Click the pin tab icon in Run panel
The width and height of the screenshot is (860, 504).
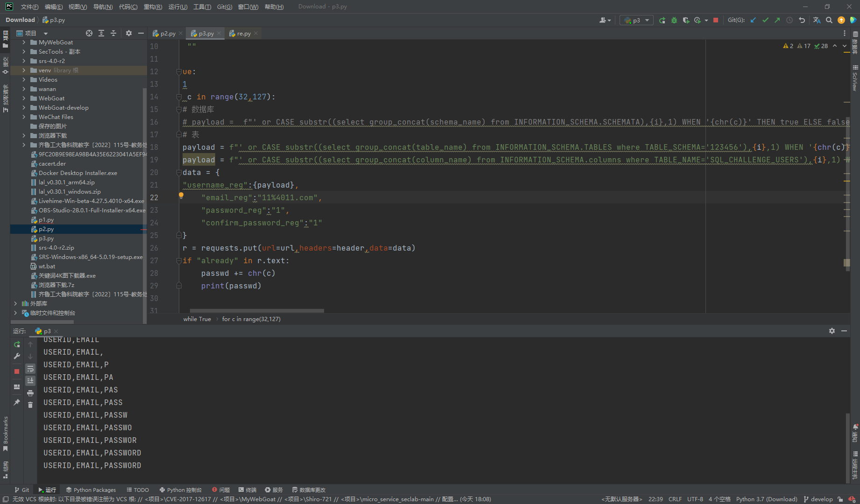17,402
